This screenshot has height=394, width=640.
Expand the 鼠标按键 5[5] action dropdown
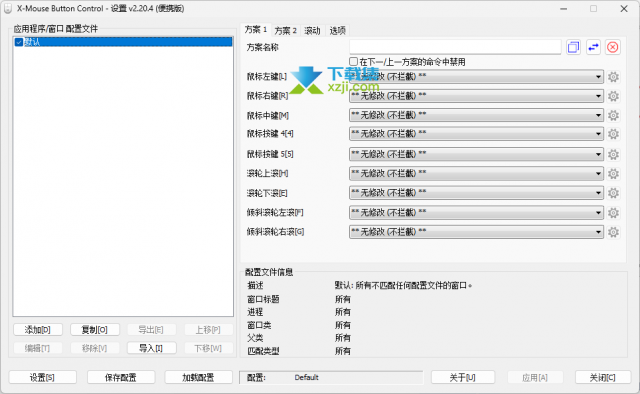point(476,154)
